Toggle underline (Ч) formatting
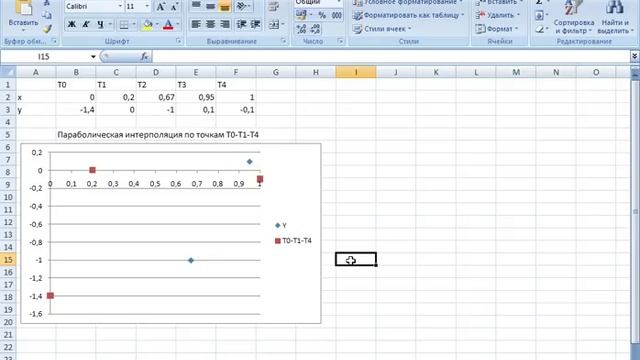 coord(100,24)
